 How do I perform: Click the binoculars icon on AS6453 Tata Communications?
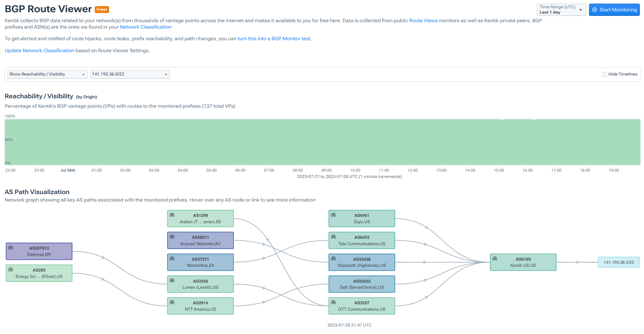334,236
